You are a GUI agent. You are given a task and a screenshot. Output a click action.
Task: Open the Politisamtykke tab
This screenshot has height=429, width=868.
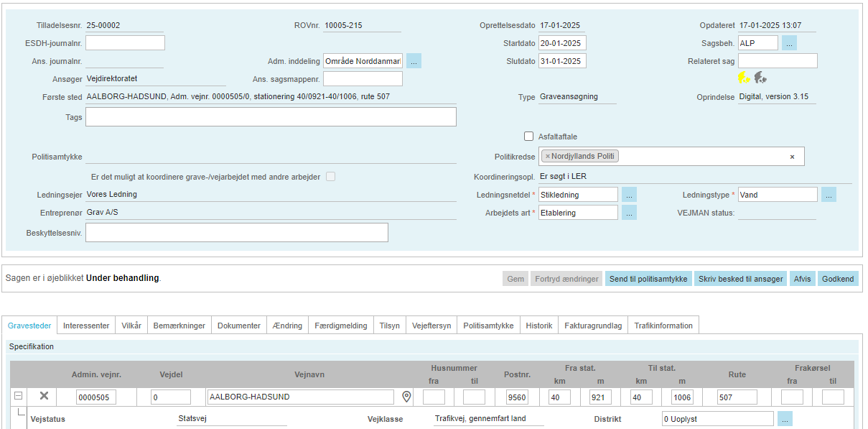[x=488, y=326]
